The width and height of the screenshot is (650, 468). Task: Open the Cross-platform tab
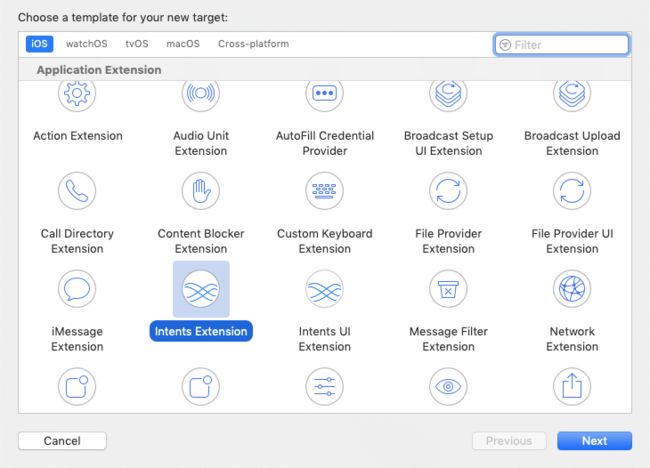pos(253,44)
